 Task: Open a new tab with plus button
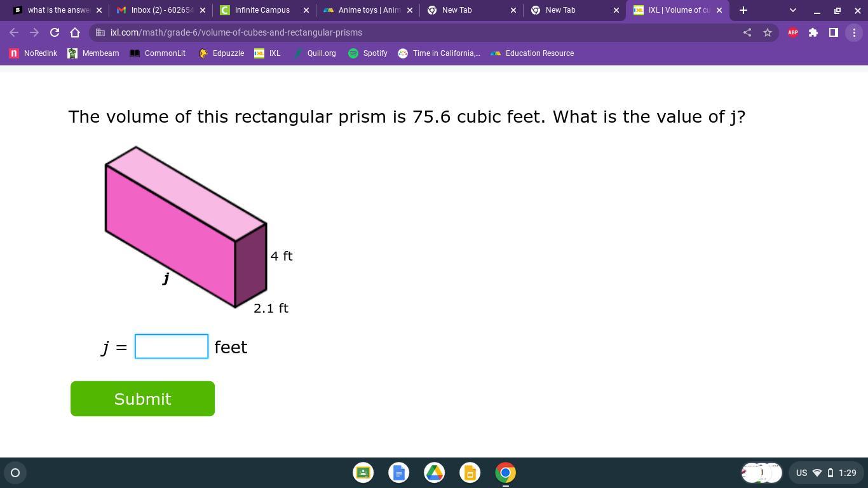click(x=743, y=10)
